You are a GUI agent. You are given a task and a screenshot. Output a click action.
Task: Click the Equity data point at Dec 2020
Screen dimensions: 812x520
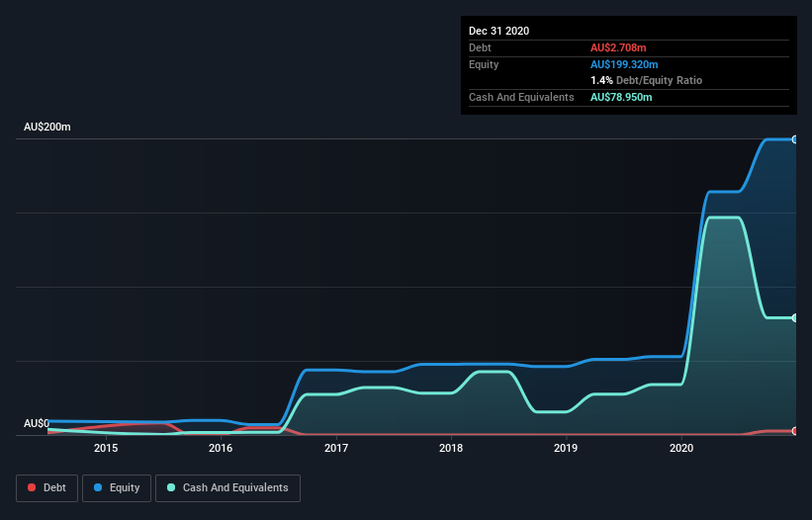pos(795,139)
